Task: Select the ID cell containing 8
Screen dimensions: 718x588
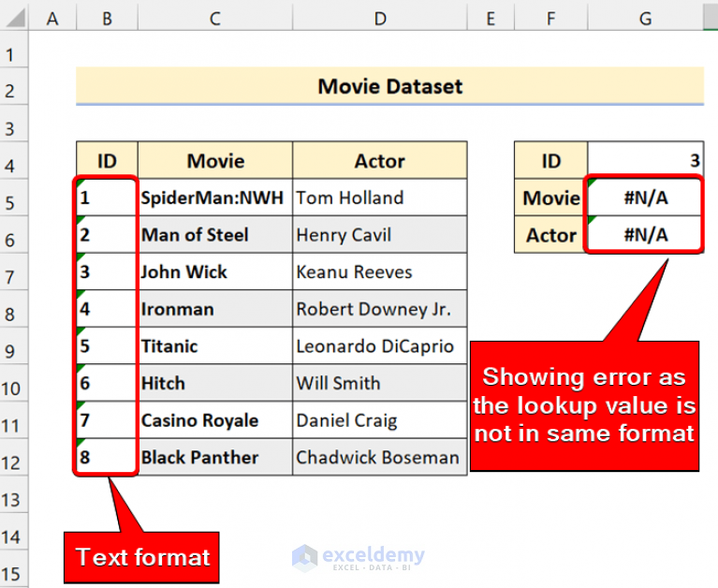Action: pyautogui.click(x=107, y=457)
